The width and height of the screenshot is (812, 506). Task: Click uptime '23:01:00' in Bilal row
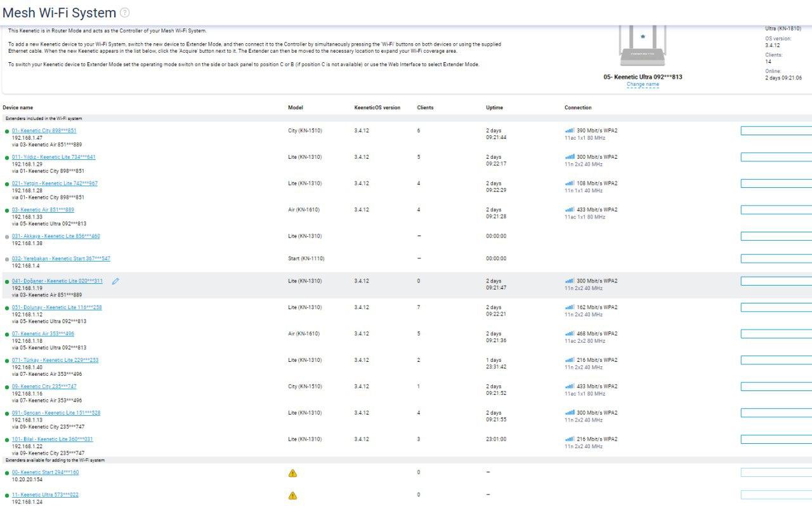coord(496,439)
